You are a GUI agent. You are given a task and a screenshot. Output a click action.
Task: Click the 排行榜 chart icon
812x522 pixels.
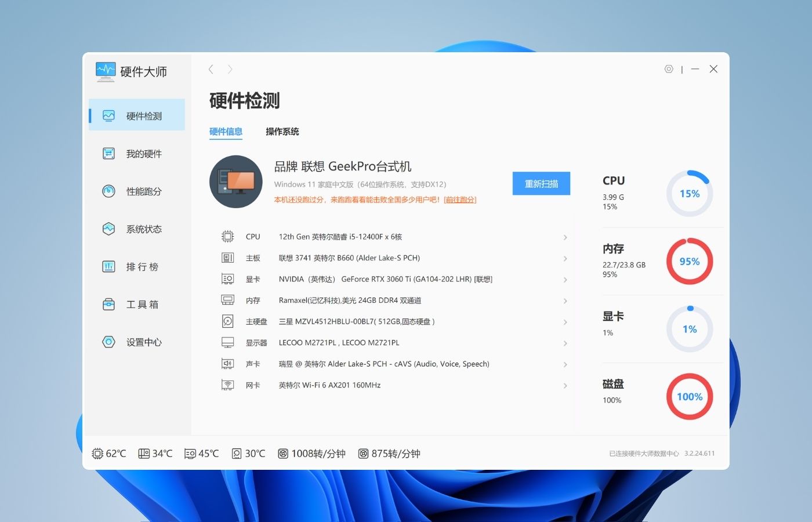pyautogui.click(x=108, y=266)
